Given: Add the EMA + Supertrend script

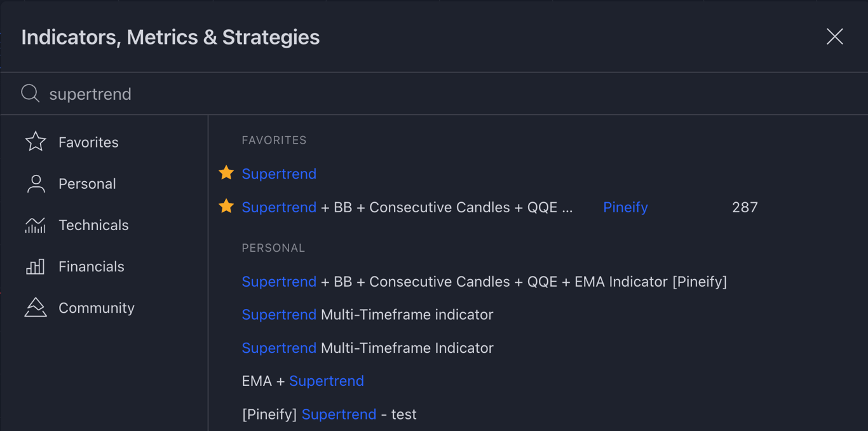Looking at the screenshot, I should 302,381.
